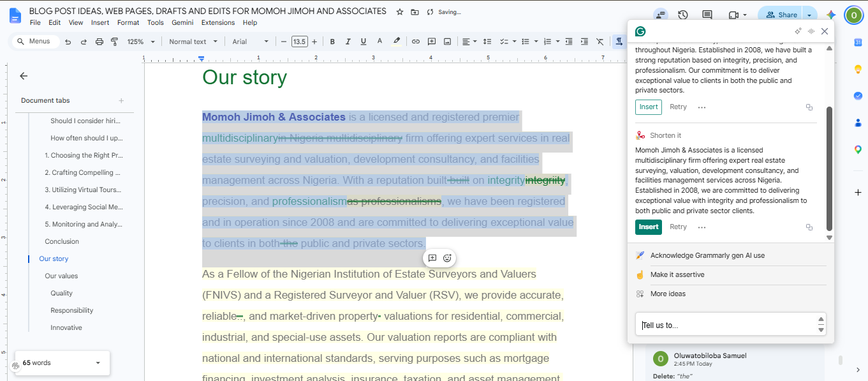
Task: Open version history with the clock icon
Action: 683,15
